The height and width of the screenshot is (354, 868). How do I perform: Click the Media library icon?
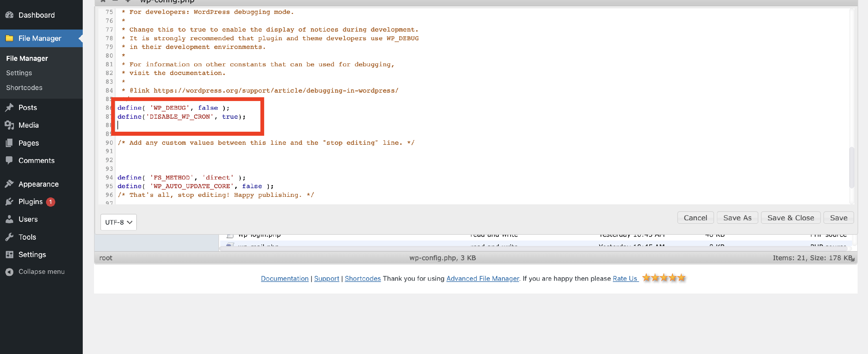[x=10, y=125]
